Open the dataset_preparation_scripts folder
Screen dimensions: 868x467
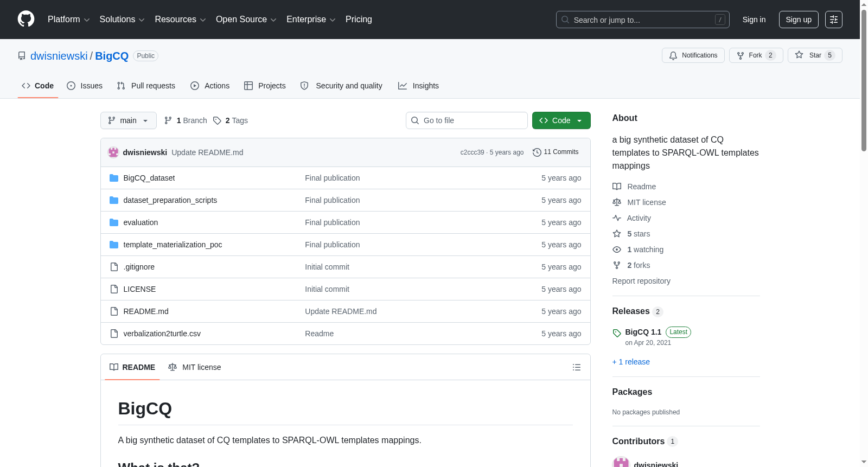170,200
